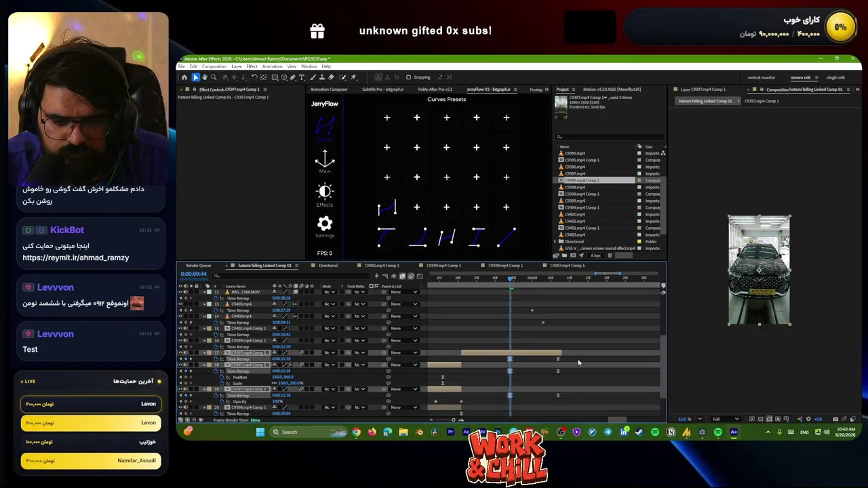Switch to Directional timeline tab
868x488 pixels.
(x=328, y=266)
